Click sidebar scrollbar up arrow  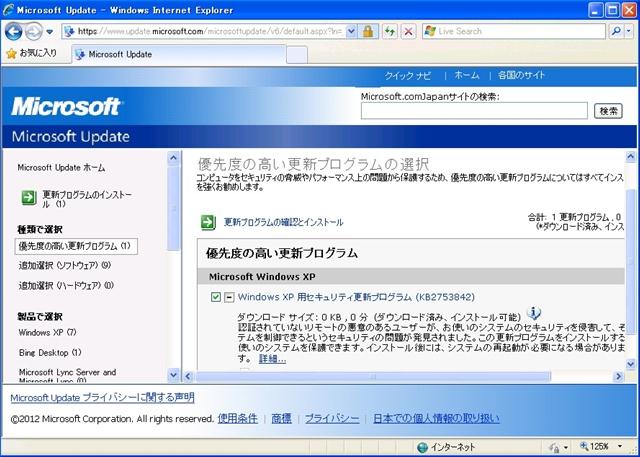[x=173, y=158]
